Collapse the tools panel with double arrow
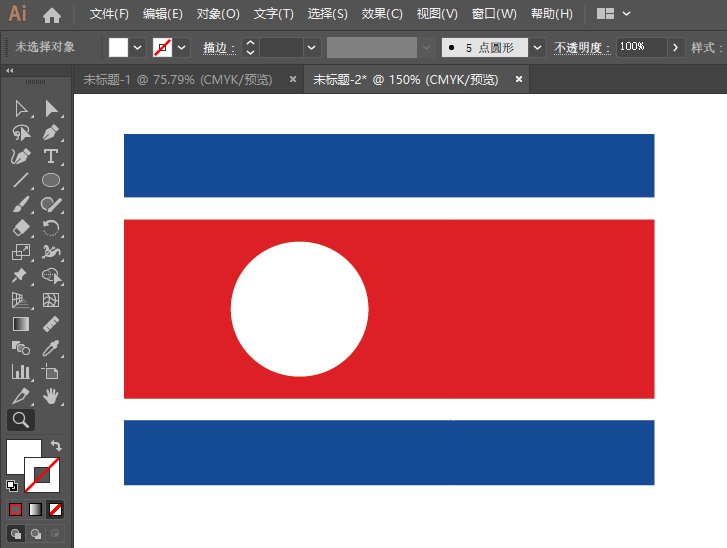This screenshot has height=548, width=727. (10, 70)
